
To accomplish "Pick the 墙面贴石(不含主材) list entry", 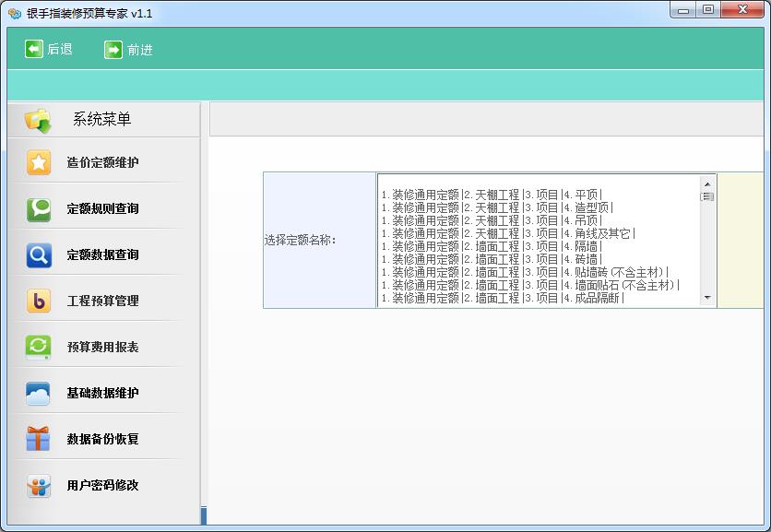I will coord(529,285).
